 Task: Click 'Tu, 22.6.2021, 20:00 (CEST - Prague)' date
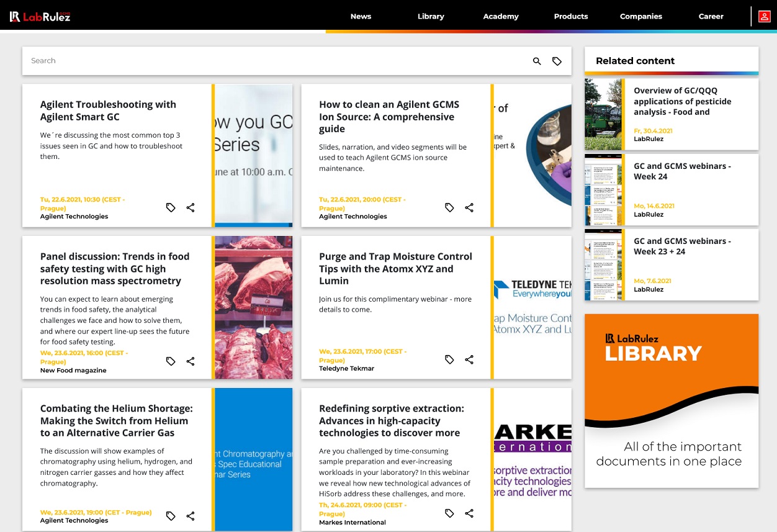(x=362, y=204)
